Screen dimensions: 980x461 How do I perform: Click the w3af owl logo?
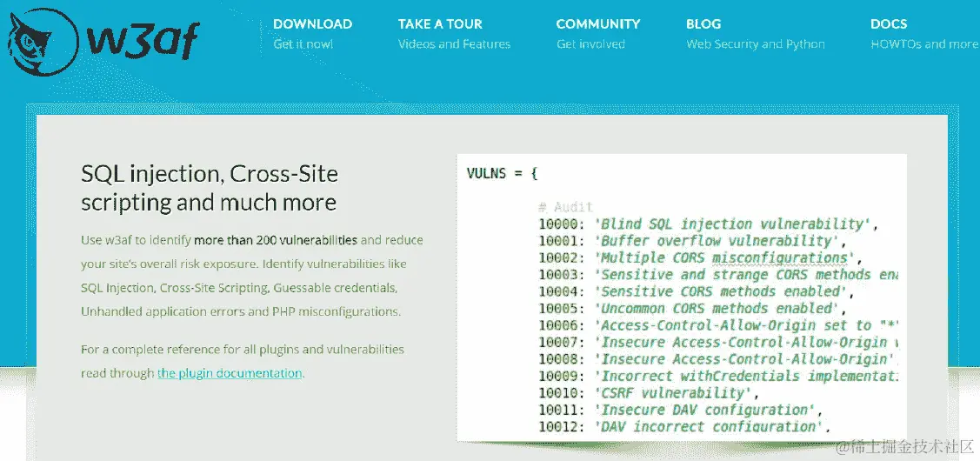click(x=103, y=42)
